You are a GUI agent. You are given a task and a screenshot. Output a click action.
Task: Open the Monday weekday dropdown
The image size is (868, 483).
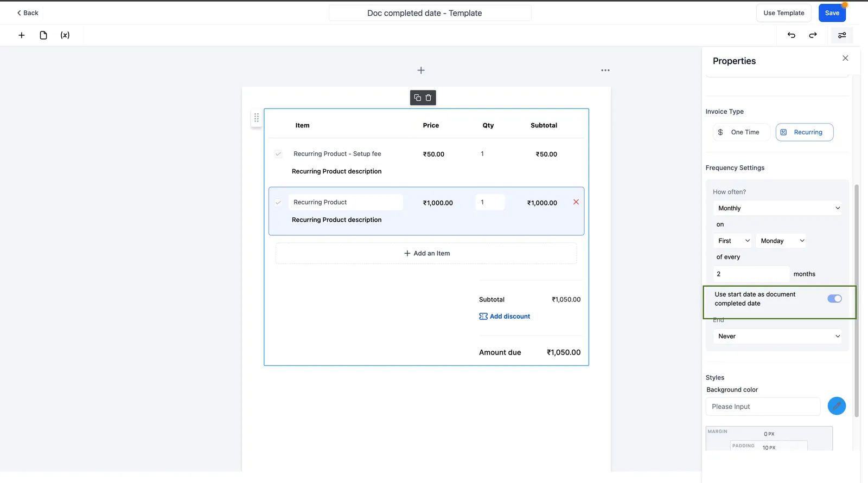[x=781, y=241]
